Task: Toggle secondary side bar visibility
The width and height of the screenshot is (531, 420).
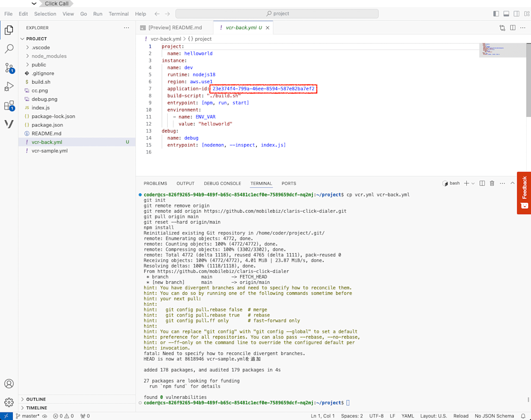Action: 516,14
